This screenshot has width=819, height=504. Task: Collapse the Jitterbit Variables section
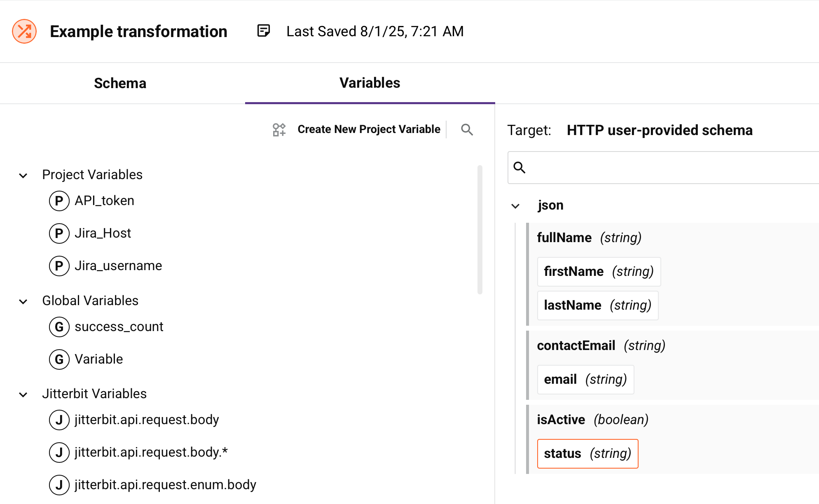click(23, 394)
